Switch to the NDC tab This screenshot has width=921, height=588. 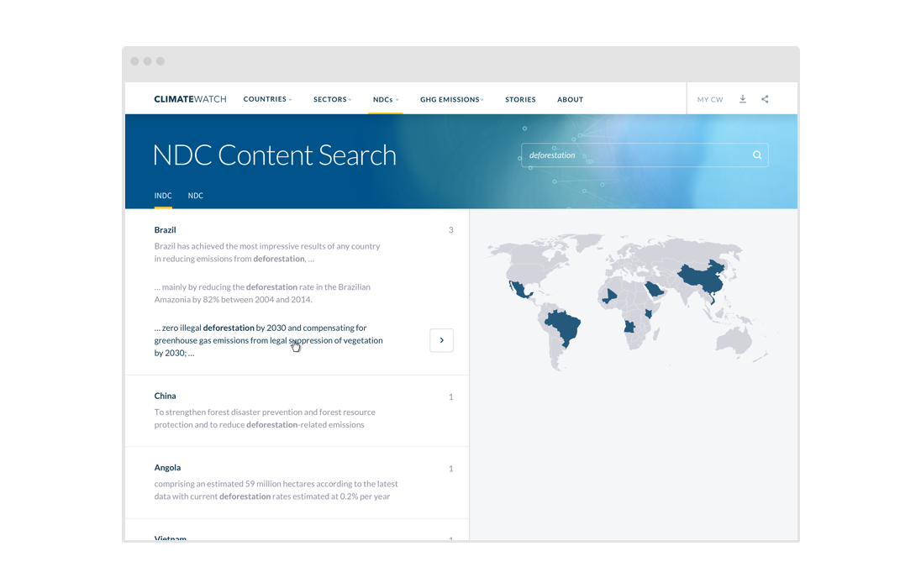coord(195,196)
